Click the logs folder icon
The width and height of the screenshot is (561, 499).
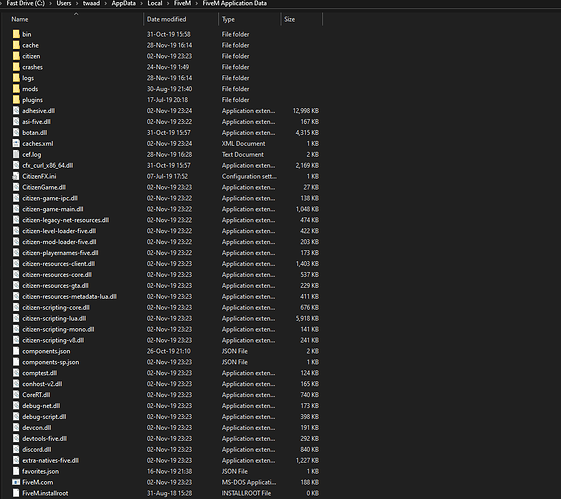click(x=16, y=78)
